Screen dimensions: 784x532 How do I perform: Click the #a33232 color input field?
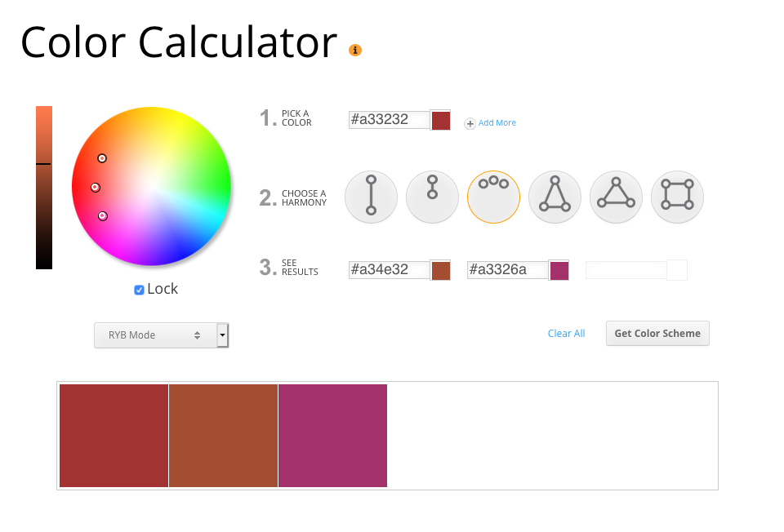[389, 120]
